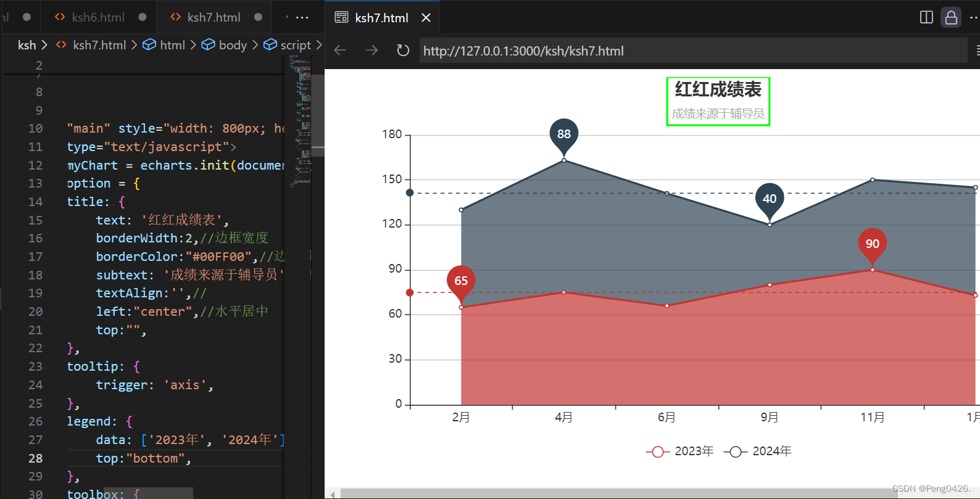Click the 11月 x-axis label
This screenshot has width=980, height=499.
[873, 418]
